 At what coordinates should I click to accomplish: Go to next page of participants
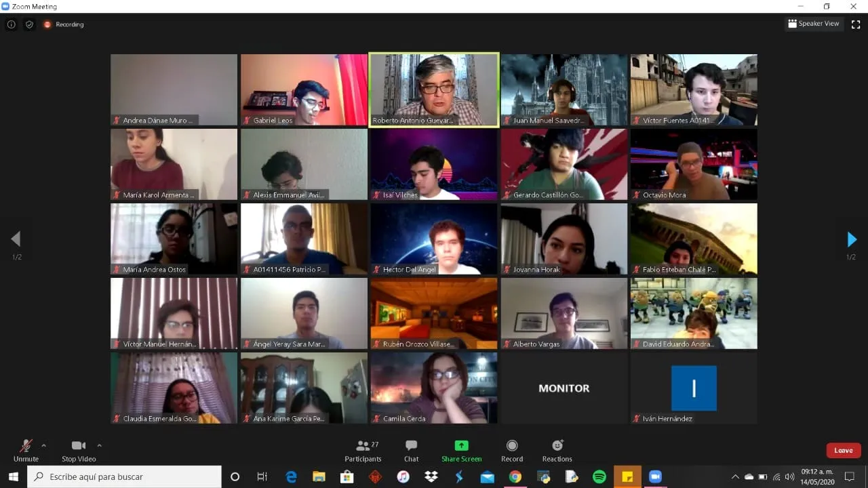852,239
